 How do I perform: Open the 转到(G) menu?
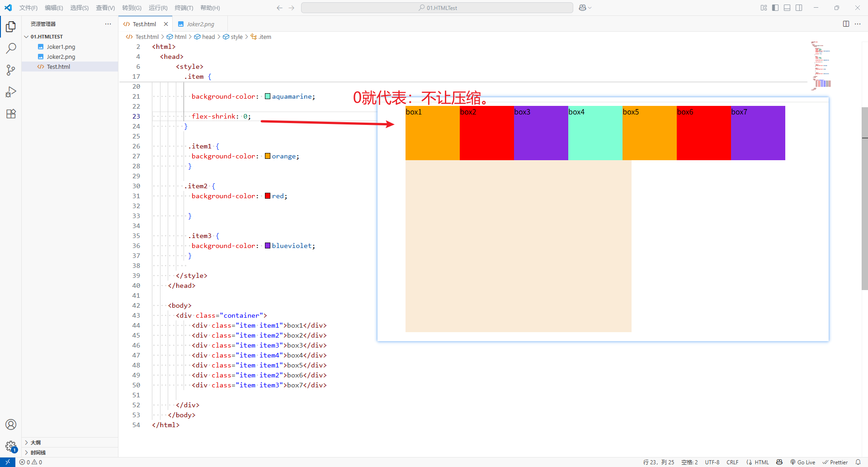[x=132, y=8]
